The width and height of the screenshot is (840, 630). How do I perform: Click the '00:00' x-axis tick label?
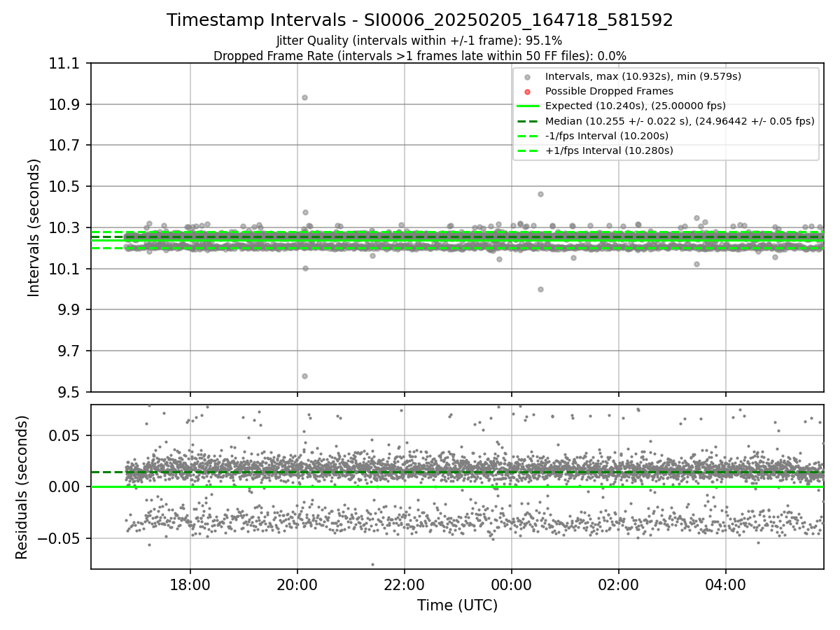[x=511, y=584]
